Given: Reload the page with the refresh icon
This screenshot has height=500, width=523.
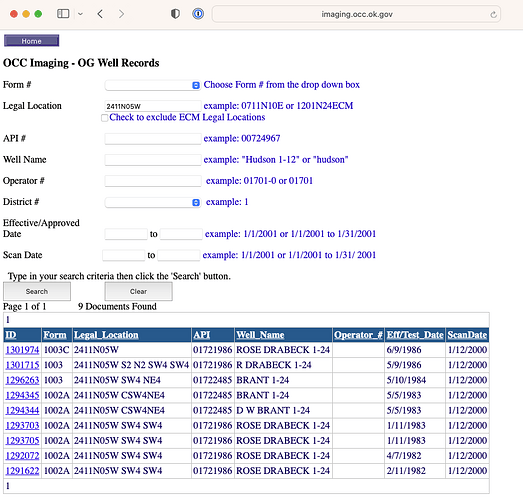Looking at the screenshot, I should point(493,14).
